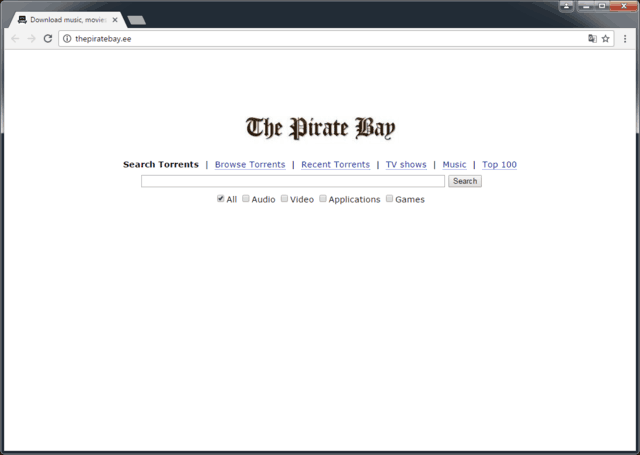
Task: Open the Music link
Action: [x=454, y=164]
